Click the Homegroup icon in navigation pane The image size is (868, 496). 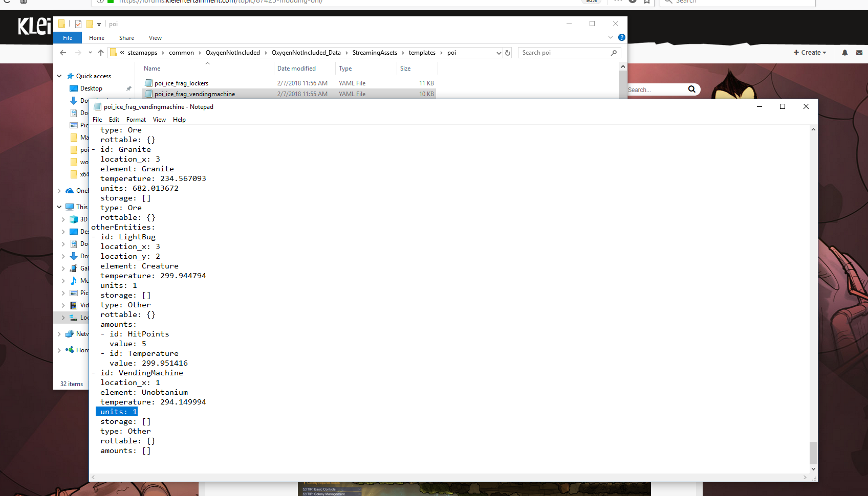coord(70,350)
